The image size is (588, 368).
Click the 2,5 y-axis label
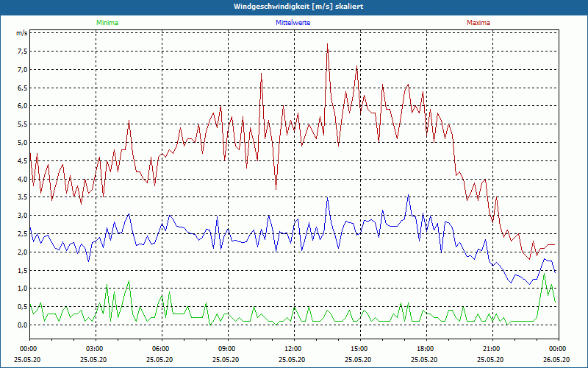(x=23, y=234)
